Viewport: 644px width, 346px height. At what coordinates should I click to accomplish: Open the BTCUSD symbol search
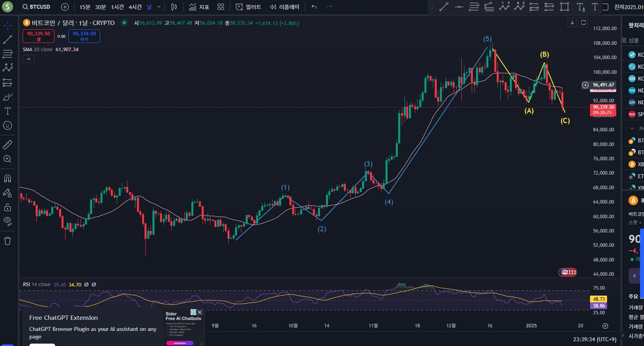pos(37,7)
